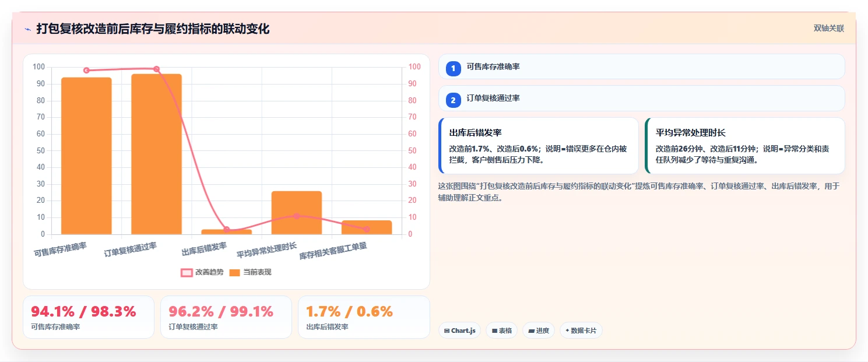This screenshot has width=868, height=362.
Task: Click the 1.7% / 0.6% stat card
Action: tap(364, 317)
